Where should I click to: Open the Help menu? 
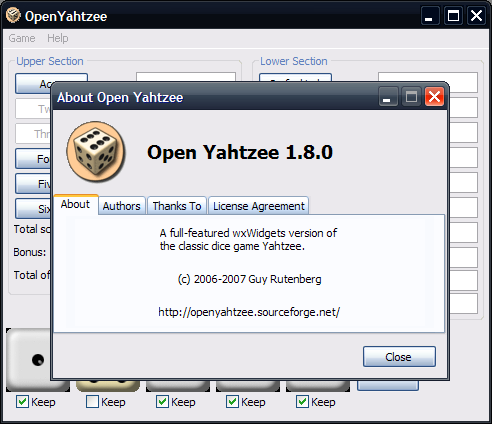point(58,38)
